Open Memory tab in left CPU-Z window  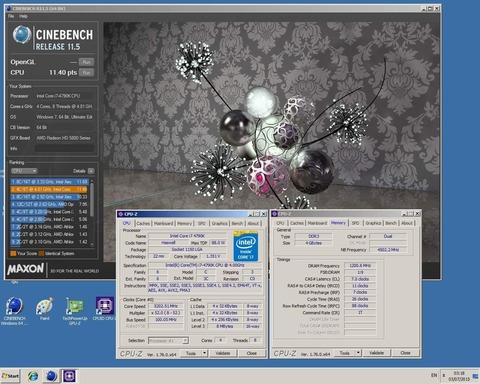(x=184, y=223)
